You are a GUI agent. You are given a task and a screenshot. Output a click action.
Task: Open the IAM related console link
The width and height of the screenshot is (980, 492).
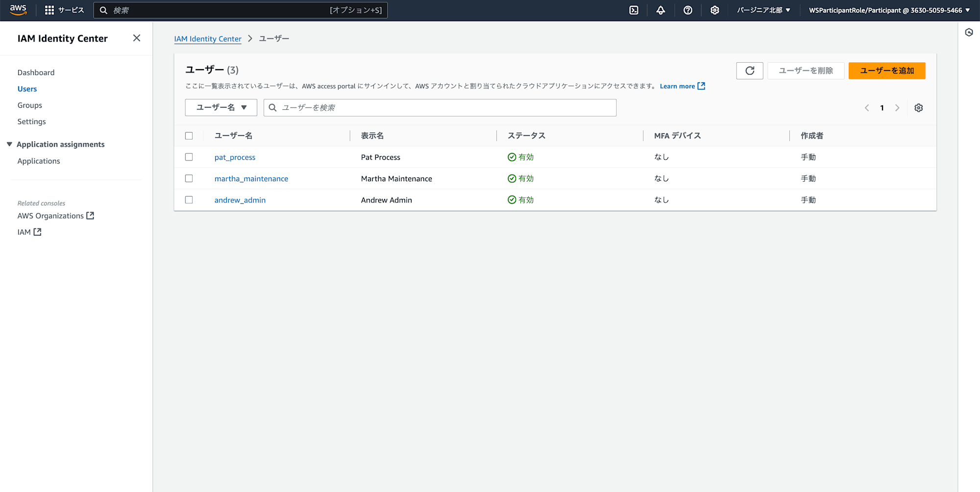29,232
